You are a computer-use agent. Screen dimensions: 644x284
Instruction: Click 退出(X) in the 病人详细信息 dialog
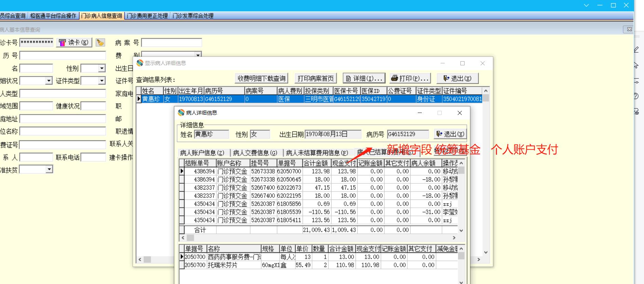pos(450,134)
